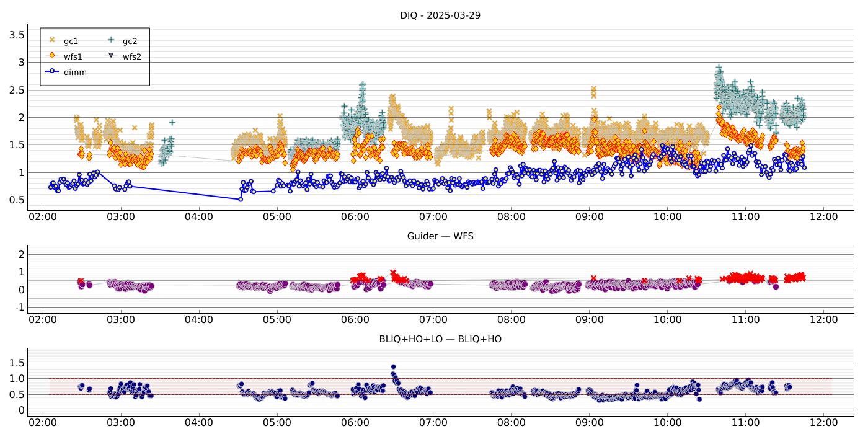Click the 06:00 tick on Guider plot x-axis
The width and height of the screenshot is (868, 434).
(x=355, y=320)
